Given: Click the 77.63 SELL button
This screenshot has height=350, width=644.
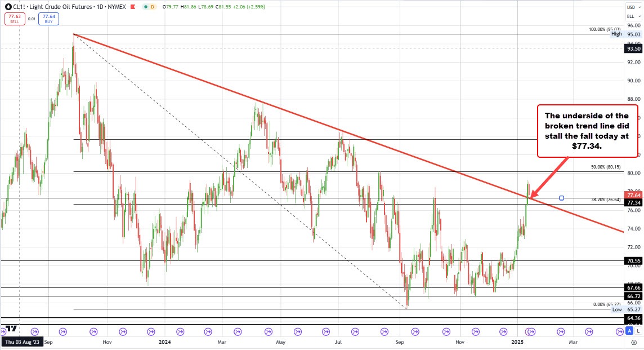Looking at the screenshot, I should tap(15, 19).
